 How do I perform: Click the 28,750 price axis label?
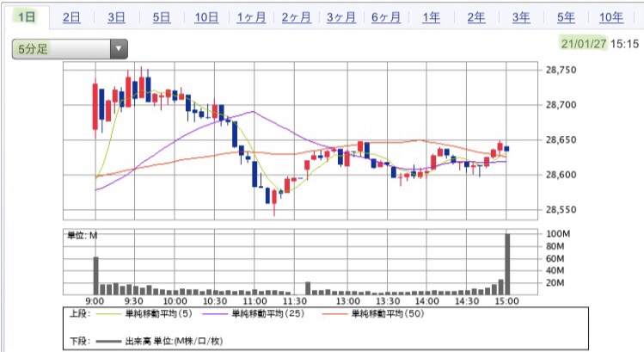(561, 70)
